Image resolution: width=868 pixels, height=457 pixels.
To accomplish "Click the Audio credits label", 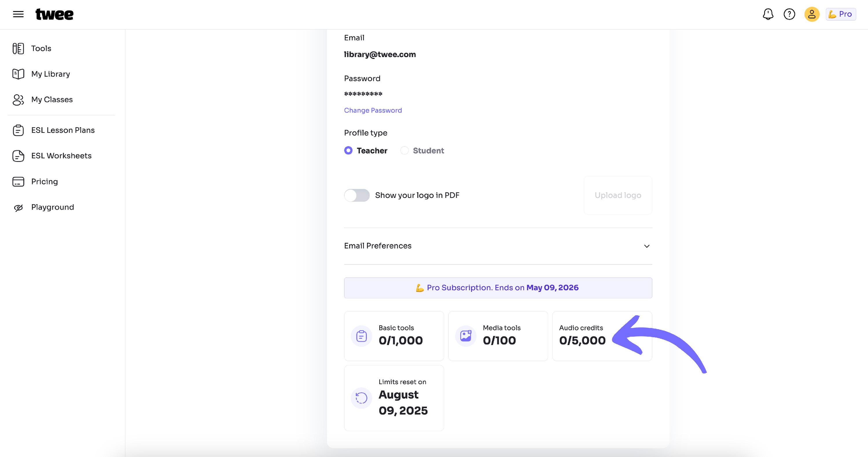I will tap(581, 328).
